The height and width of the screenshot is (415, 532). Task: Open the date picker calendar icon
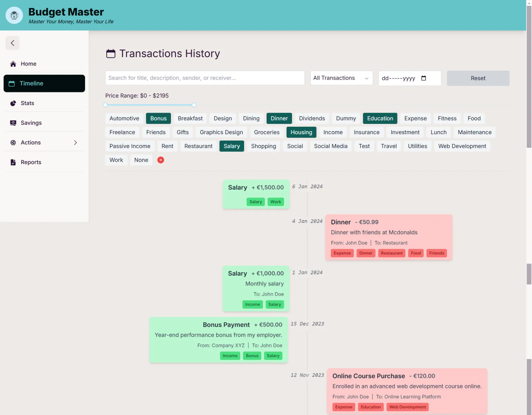(x=424, y=78)
